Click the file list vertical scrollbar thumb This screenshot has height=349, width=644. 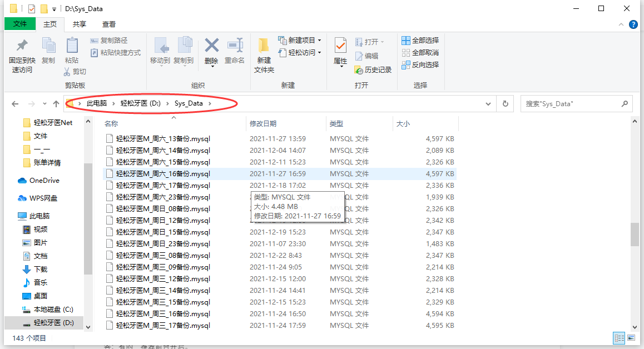pyautogui.click(x=635, y=235)
